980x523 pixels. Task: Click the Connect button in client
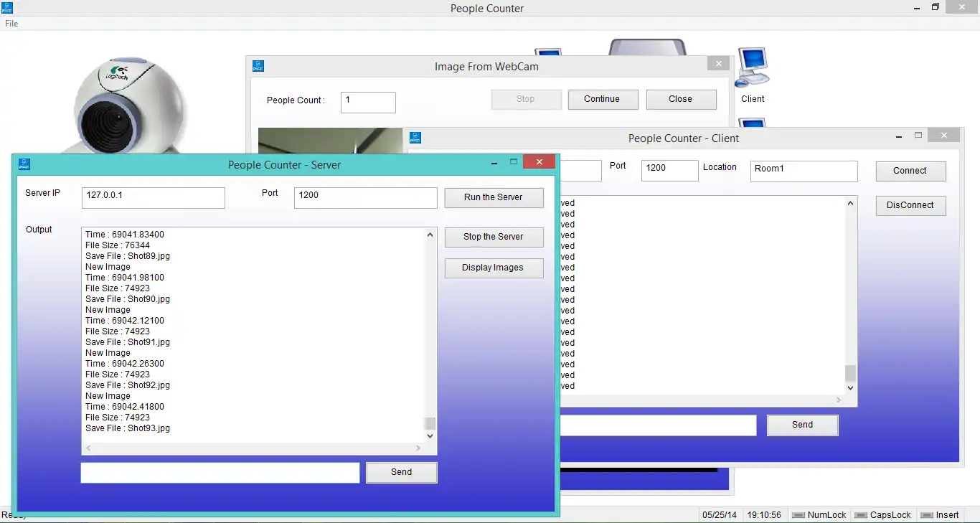910,171
